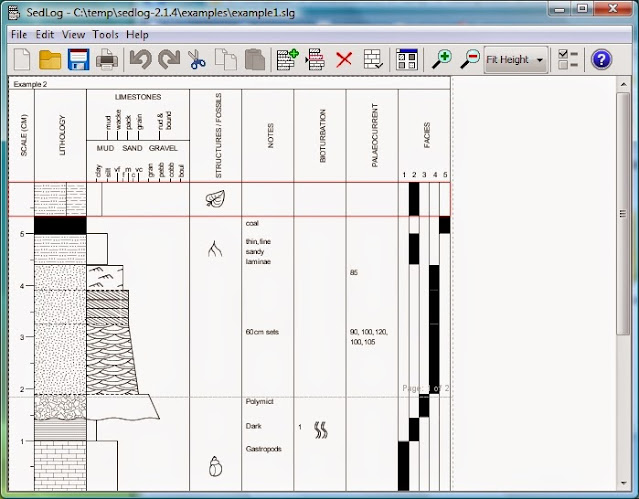Open help with blue question mark
The image size is (639, 499).
(601, 60)
